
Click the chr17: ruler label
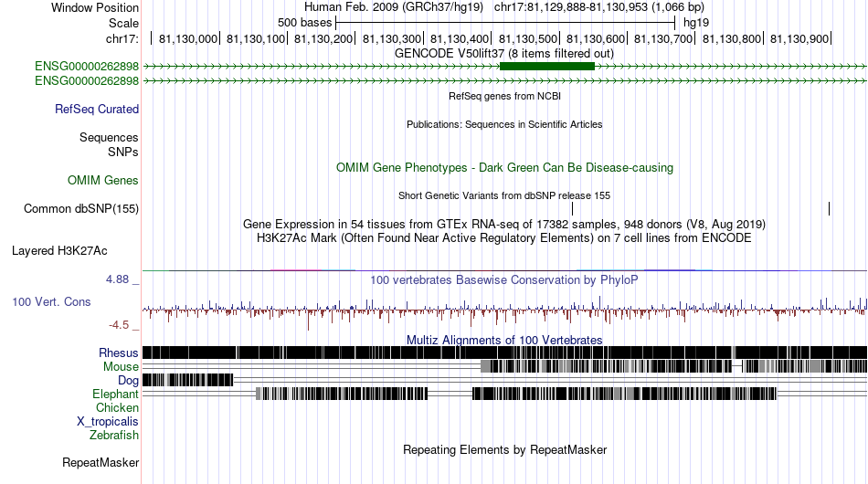point(122,38)
